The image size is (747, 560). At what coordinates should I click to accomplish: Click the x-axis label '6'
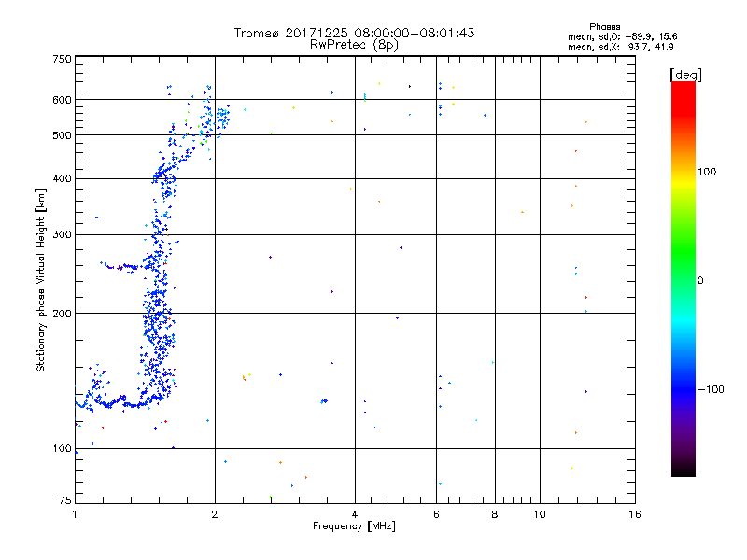coord(436,514)
